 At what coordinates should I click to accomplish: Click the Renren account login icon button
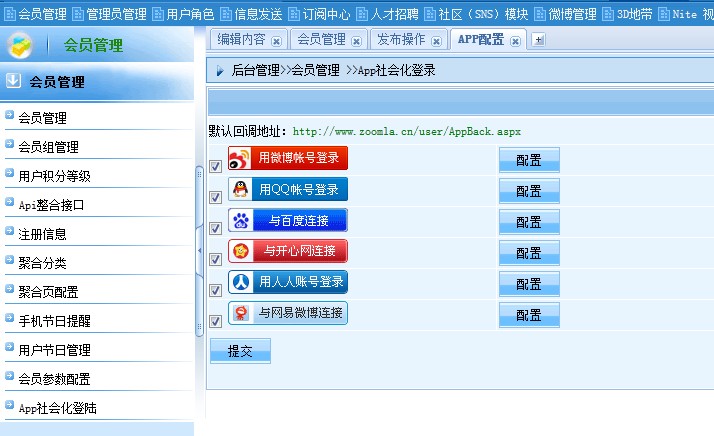click(288, 282)
